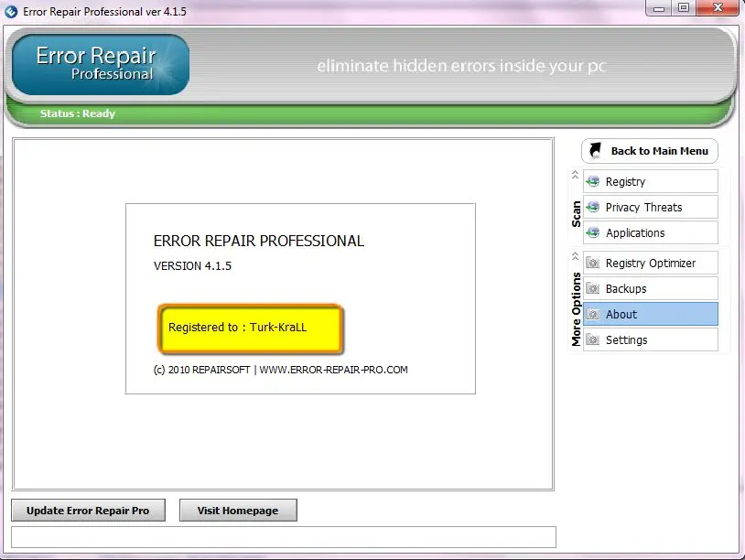Click the ERROR REPAIR PROFESSIONAL heading

259,241
